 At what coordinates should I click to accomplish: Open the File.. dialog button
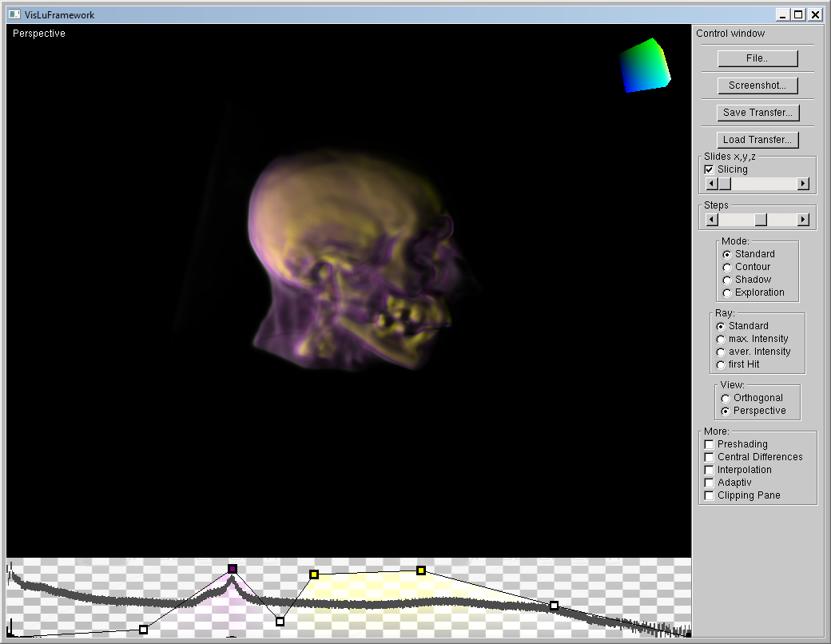pyautogui.click(x=757, y=58)
